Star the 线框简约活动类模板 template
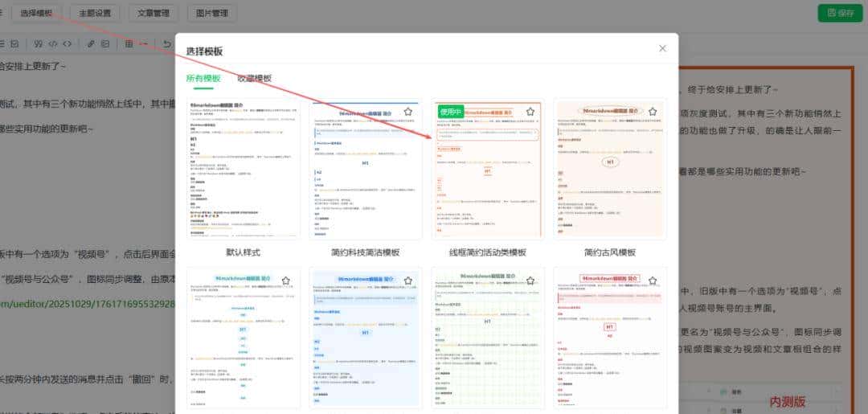Viewport: 868px width, 414px height. tap(530, 112)
